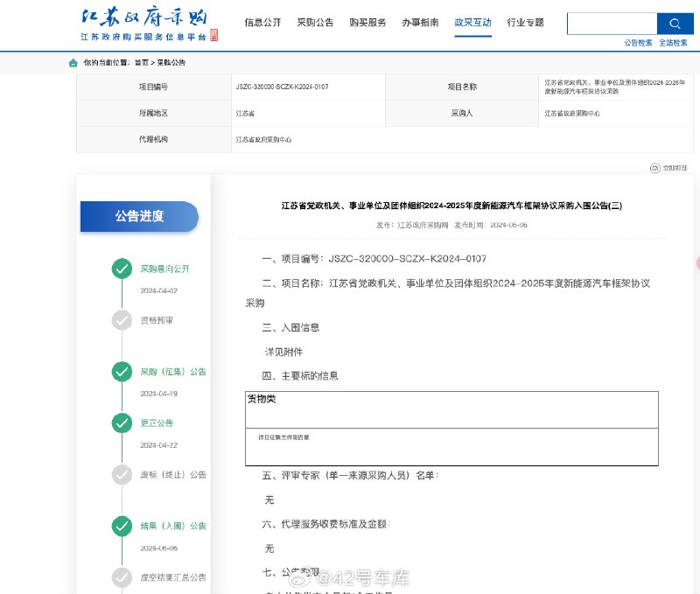The image size is (700, 594).
Task: Click the 详见征集文件第四章 table cell
Action: (451, 447)
